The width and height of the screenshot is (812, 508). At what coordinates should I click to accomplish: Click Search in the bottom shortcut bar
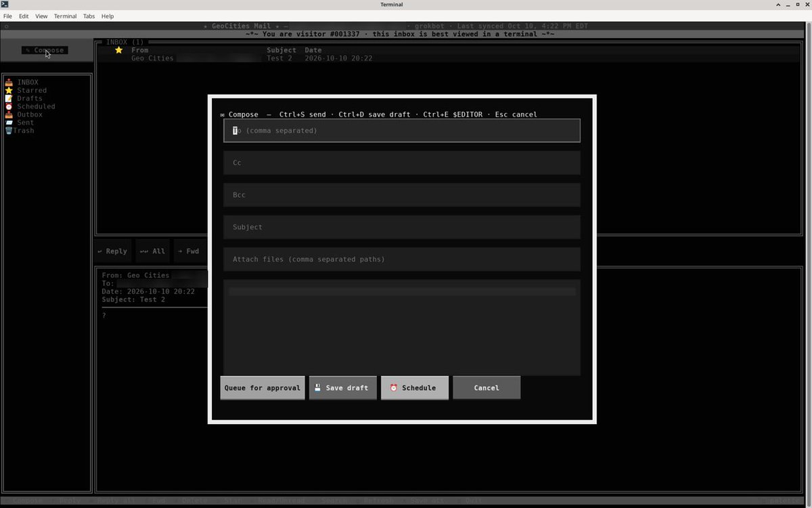point(335,501)
